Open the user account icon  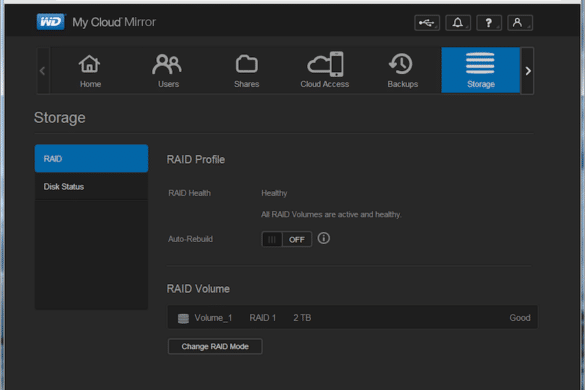click(520, 23)
